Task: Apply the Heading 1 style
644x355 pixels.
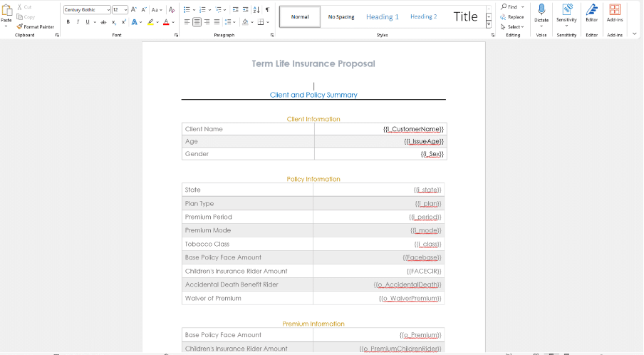Action: click(383, 16)
